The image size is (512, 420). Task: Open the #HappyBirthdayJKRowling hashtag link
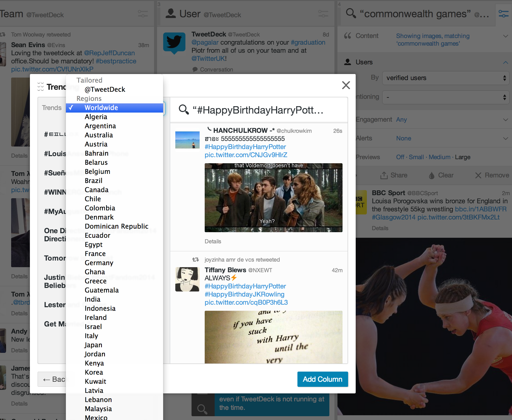point(244,294)
